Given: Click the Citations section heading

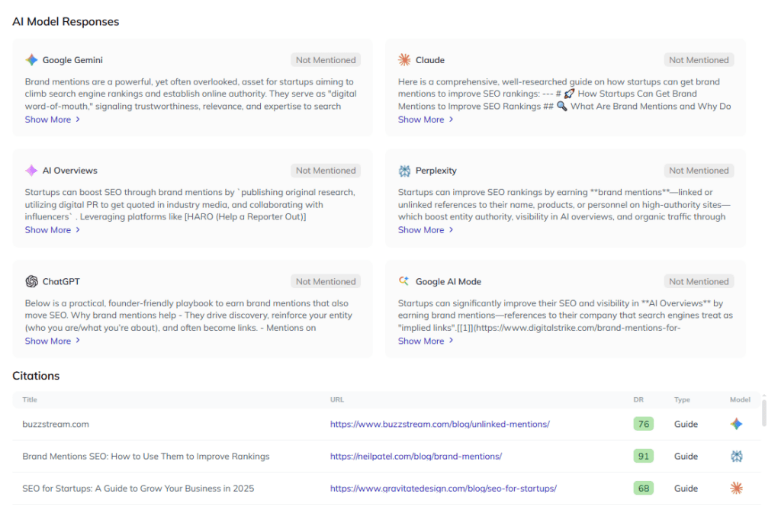Looking at the screenshot, I should [36, 376].
